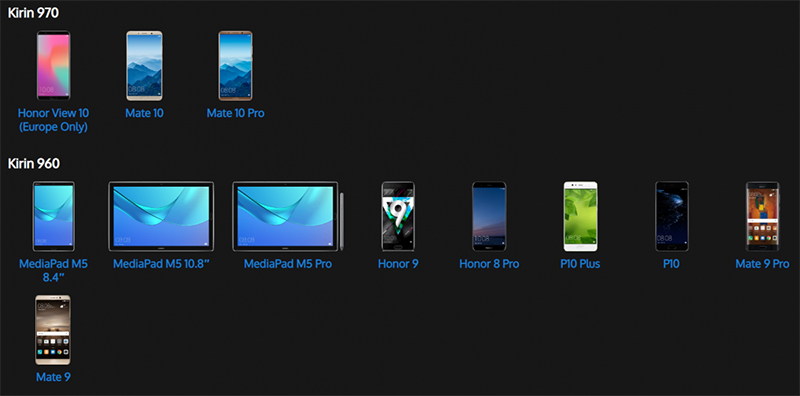800x396 pixels.
Task: Open the Mate 9 Pro phone image
Action: click(x=762, y=216)
